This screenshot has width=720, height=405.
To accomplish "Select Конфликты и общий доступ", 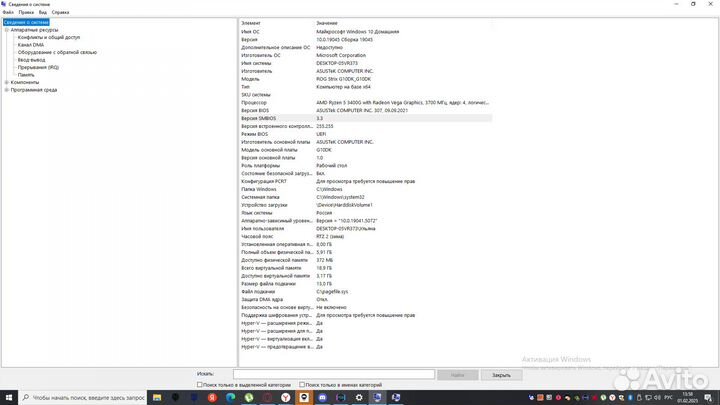I will 49,37.
